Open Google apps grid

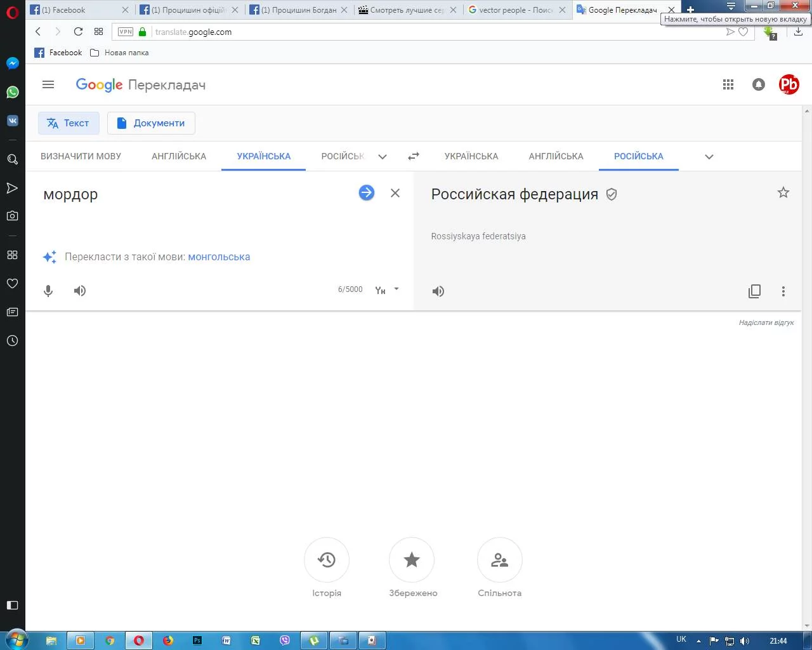point(728,84)
